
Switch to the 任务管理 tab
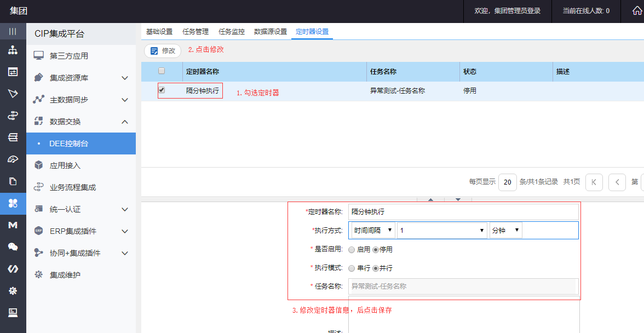point(196,32)
